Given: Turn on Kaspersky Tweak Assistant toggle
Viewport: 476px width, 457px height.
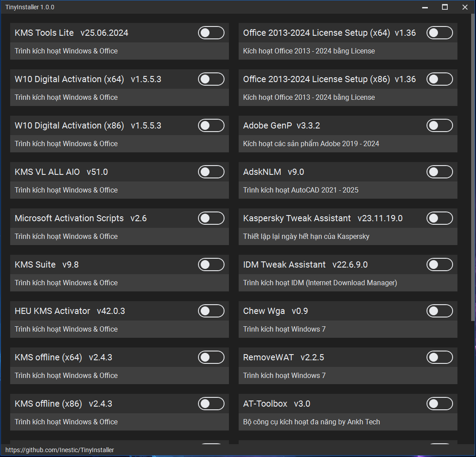Looking at the screenshot, I should 440,218.
